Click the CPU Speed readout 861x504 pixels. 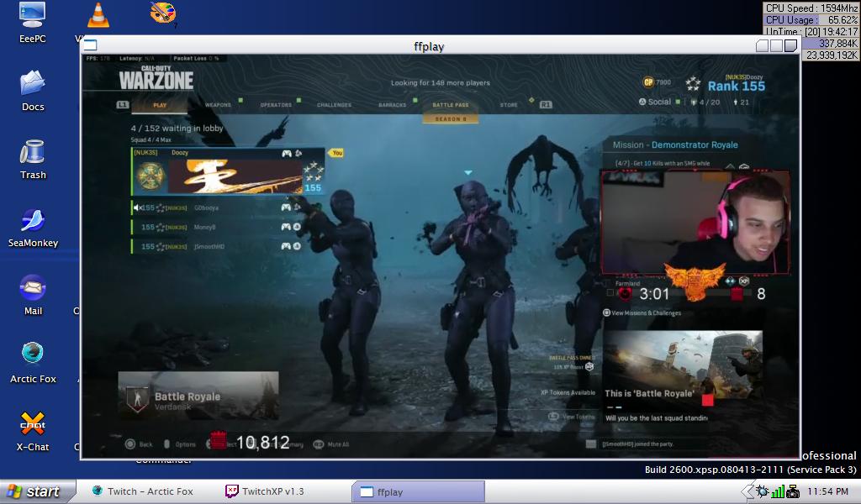click(x=811, y=8)
